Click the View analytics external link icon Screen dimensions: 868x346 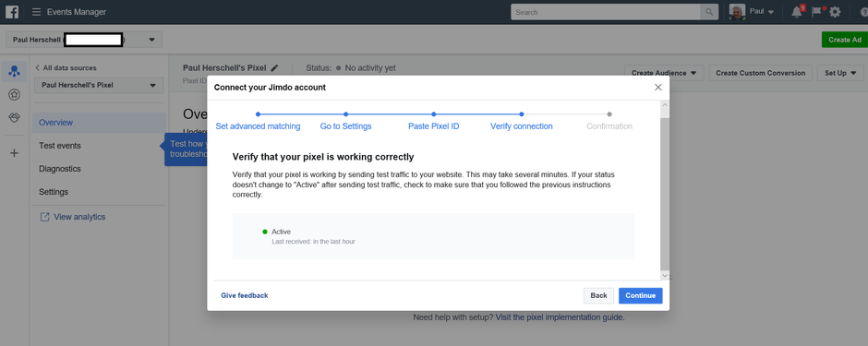[x=45, y=217]
